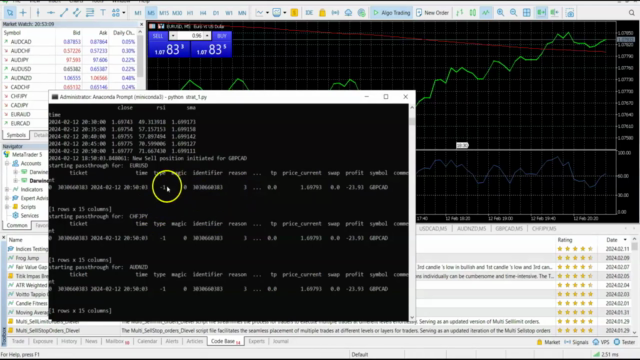
Task: Switch chart to M15 timeframe
Action: click(164, 13)
